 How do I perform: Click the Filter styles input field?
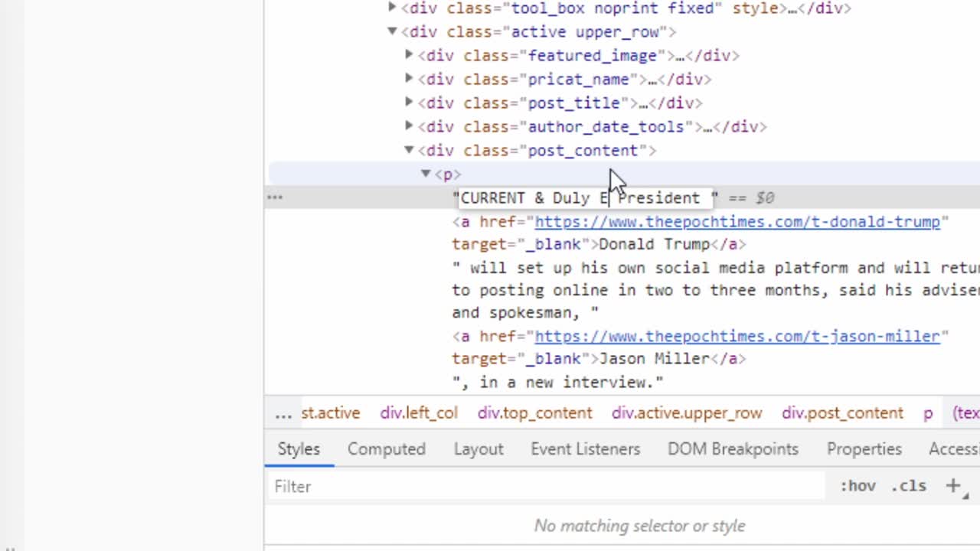click(547, 487)
